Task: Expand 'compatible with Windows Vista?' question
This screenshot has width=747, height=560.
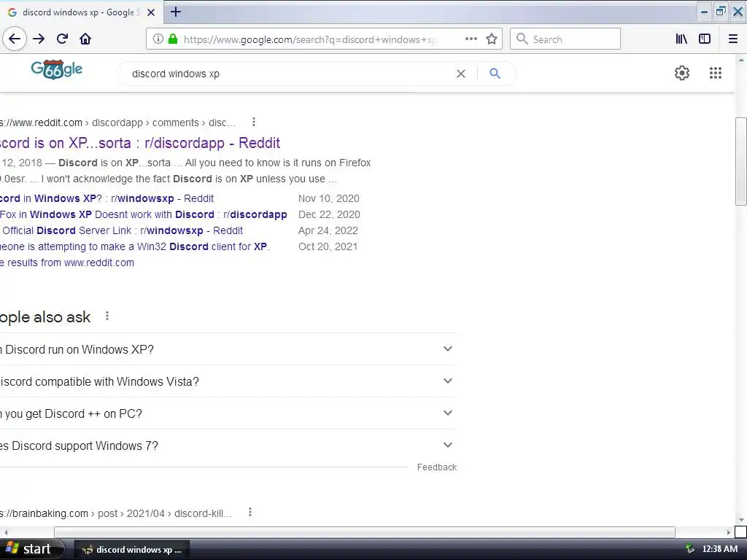Action: (x=228, y=381)
